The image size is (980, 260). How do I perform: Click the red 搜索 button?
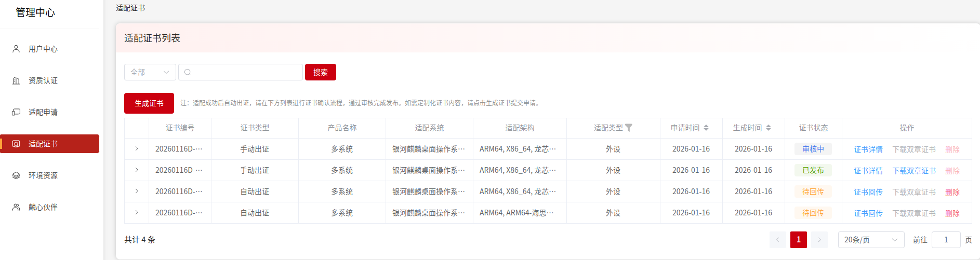click(320, 72)
